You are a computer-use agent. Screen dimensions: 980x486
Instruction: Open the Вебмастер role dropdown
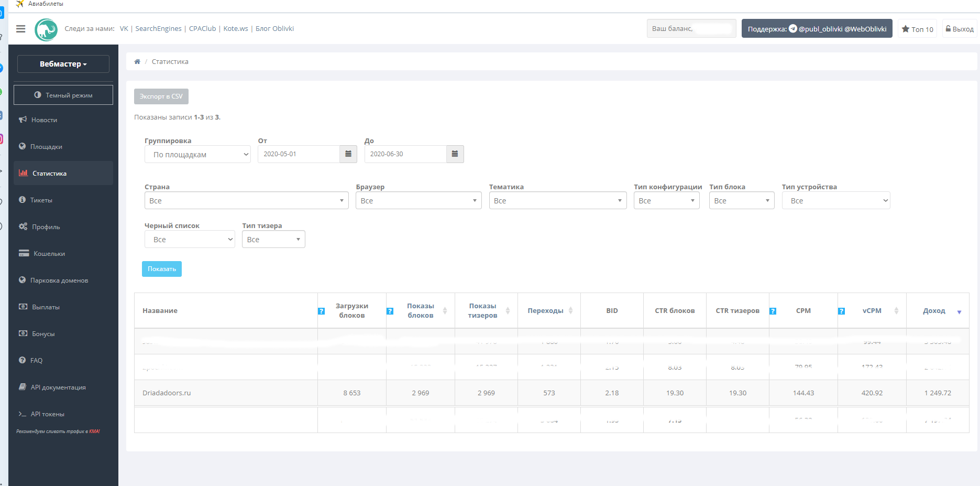[63, 64]
